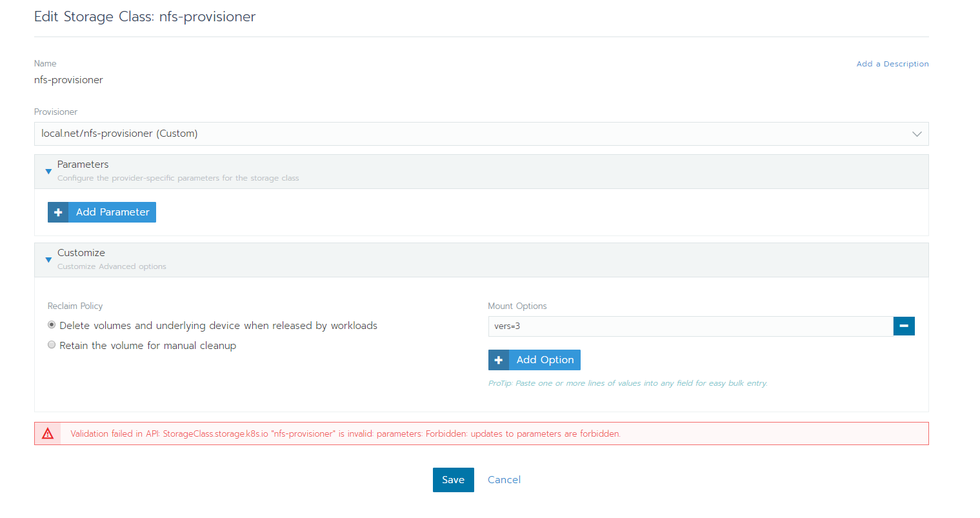Click plus icon on Add Parameter button
This screenshot has width=980, height=518.
click(57, 212)
